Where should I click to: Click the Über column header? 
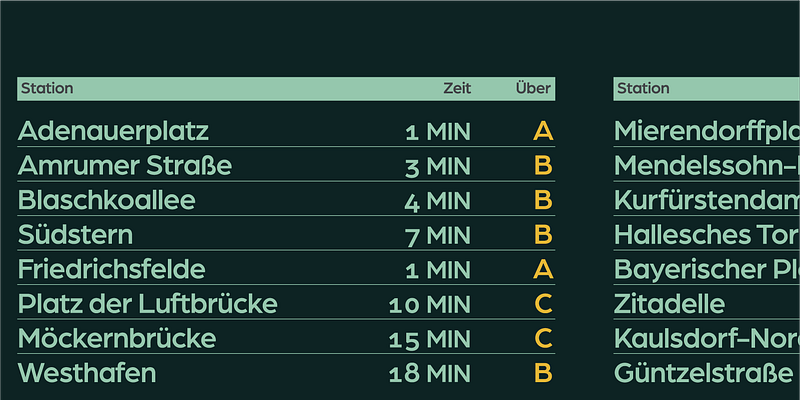click(533, 88)
